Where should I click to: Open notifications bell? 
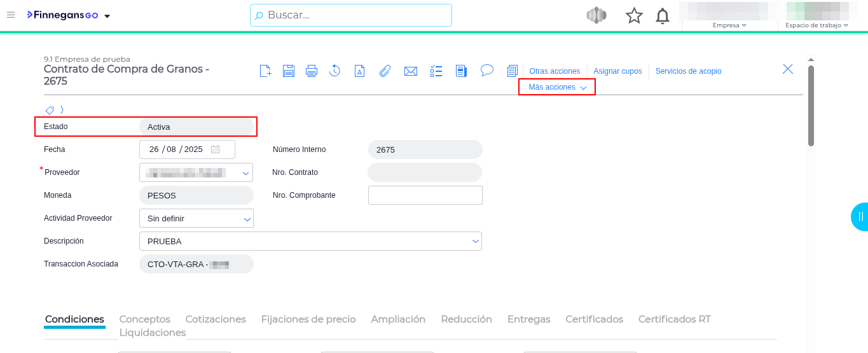663,15
